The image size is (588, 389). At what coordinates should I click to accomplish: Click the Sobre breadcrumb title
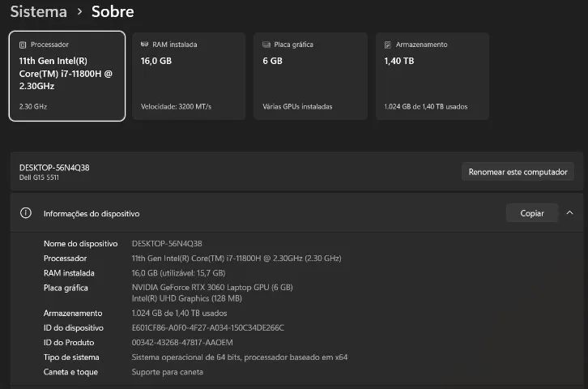coord(113,11)
